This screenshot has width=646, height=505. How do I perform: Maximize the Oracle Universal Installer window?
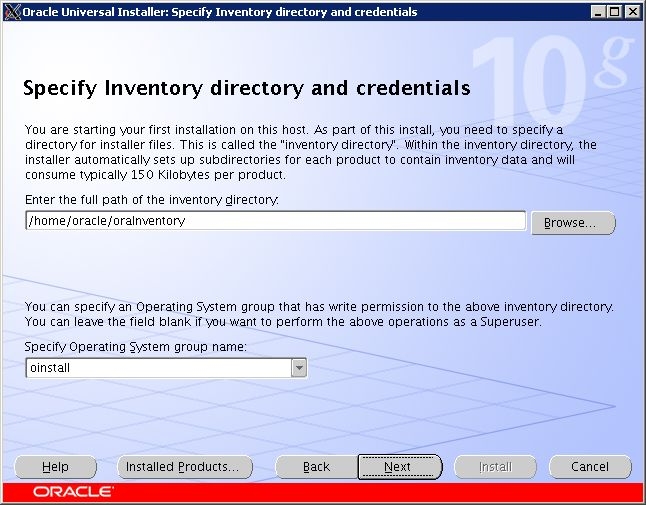[614, 12]
